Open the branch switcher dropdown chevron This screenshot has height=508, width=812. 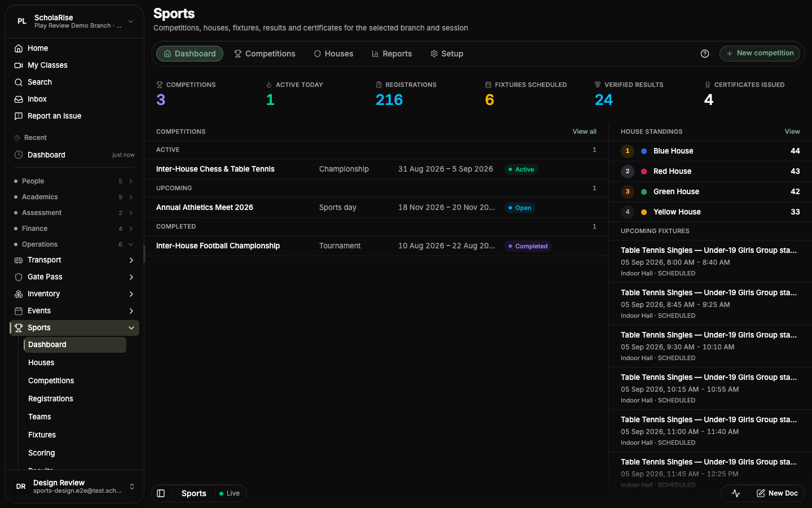(x=131, y=21)
